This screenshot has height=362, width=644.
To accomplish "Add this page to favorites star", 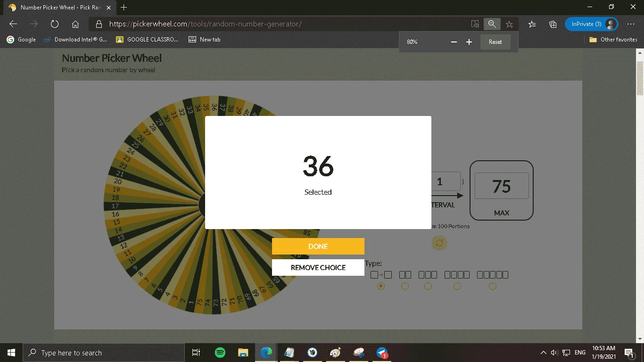I will pos(509,24).
